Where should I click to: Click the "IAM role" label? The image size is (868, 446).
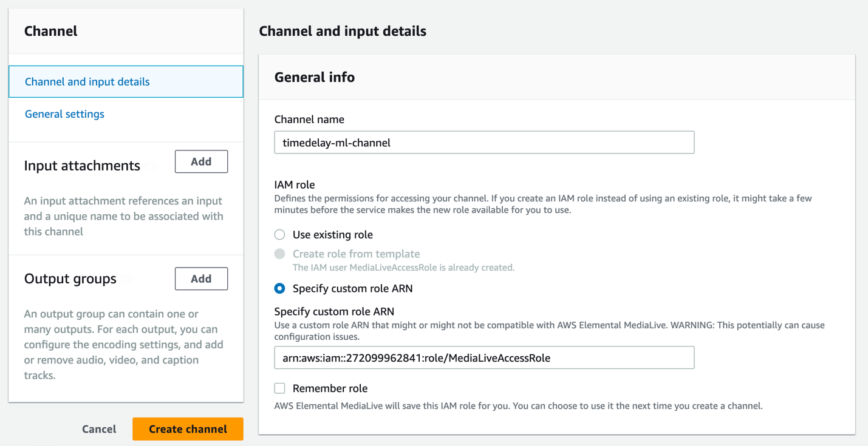click(293, 184)
